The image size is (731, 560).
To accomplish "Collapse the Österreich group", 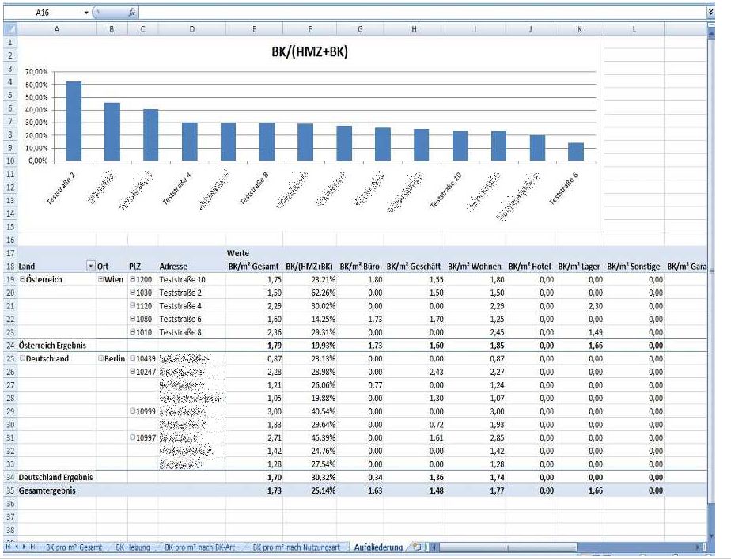I will pos(22,279).
